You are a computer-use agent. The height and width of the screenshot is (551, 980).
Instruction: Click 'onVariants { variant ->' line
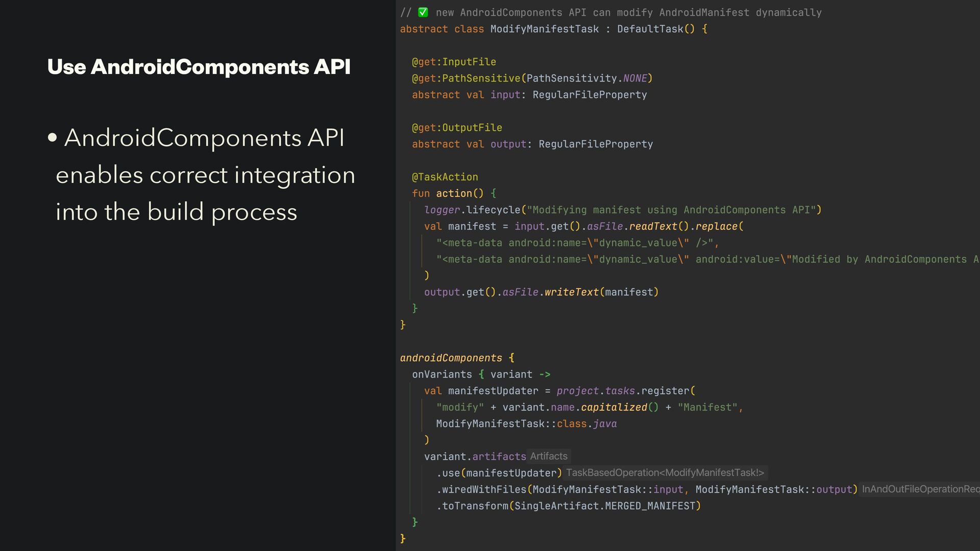pyautogui.click(x=481, y=374)
